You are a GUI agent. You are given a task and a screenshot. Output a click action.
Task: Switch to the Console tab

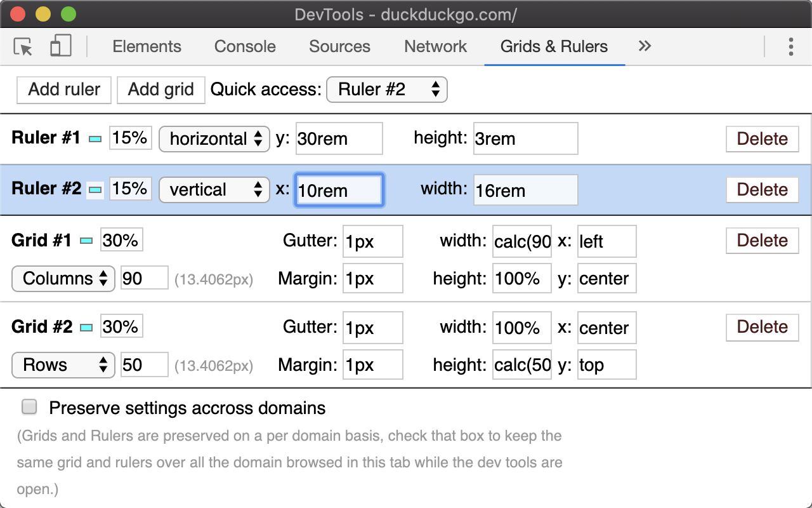click(x=245, y=46)
